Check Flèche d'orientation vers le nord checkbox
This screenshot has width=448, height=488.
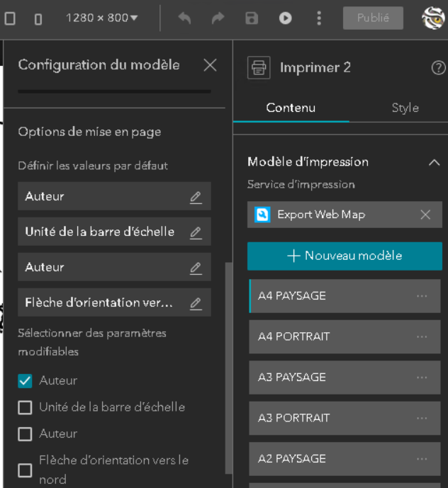(25, 470)
